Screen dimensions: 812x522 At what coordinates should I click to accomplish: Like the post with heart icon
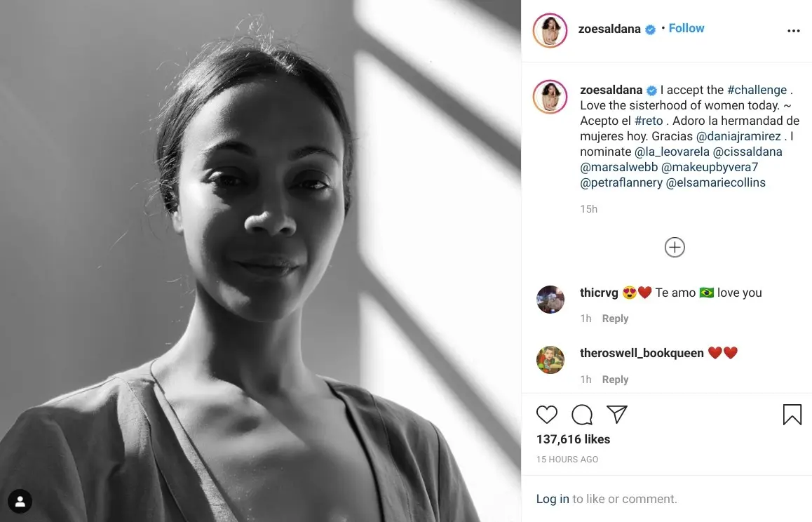tap(547, 415)
